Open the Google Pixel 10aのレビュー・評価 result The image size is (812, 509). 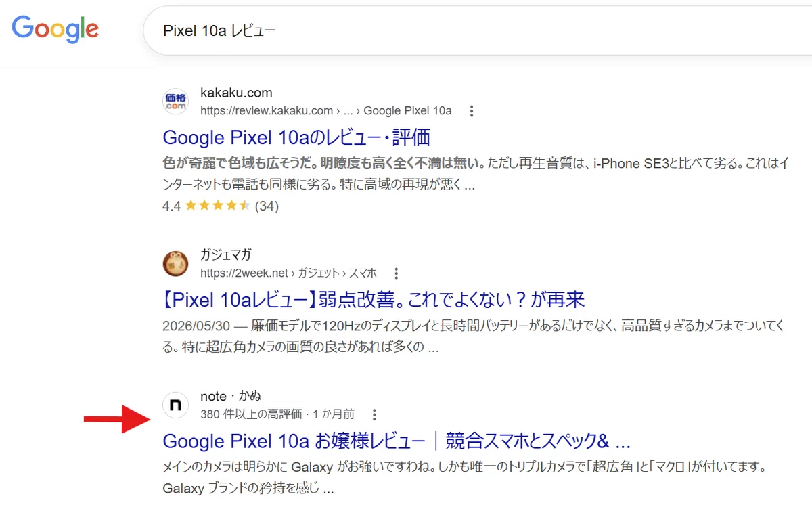coord(296,137)
